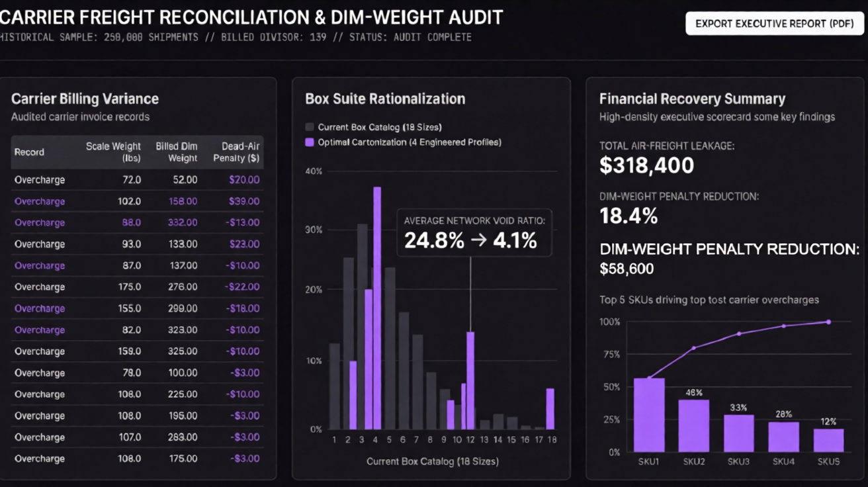
Task: Select the Overcharge row with $39.00 penalty
Action: click(x=137, y=201)
